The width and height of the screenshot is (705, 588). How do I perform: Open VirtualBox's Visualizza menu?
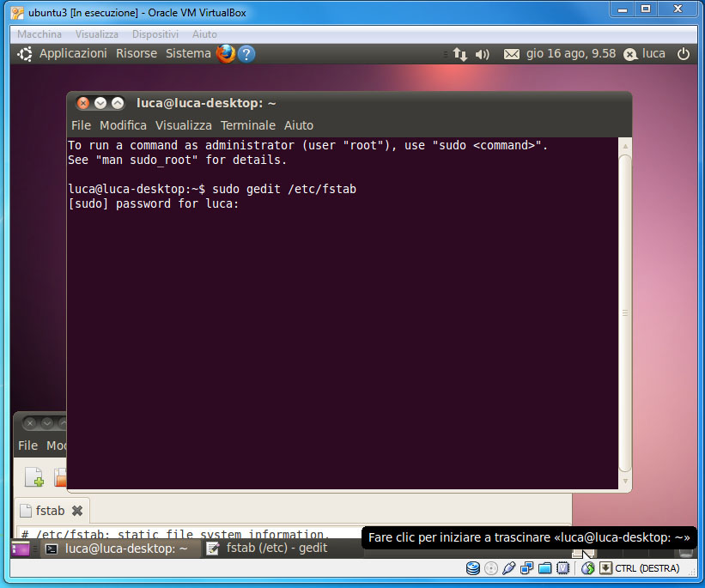97,34
